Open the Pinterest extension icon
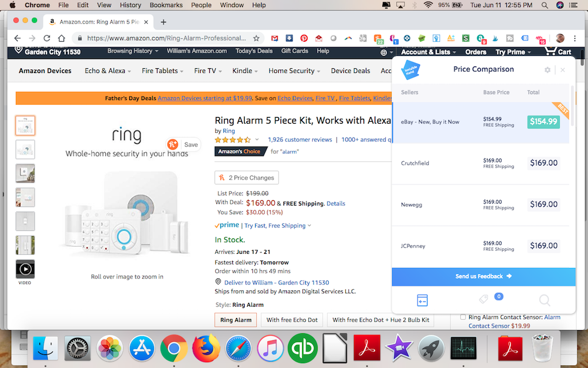 click(x=304, y=38)
